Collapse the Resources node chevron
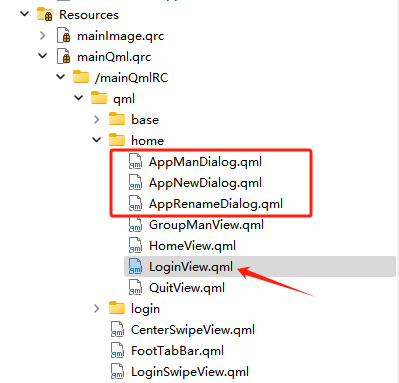Viewport: 399px width, 383px height. click(x=25, y=14)
